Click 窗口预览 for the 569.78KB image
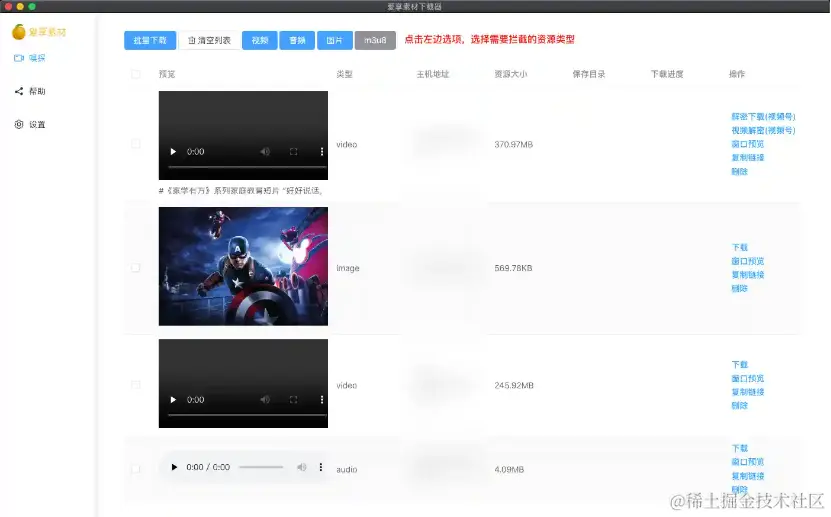This screenshot has height=517, width=831. click(x=748, y=261)
